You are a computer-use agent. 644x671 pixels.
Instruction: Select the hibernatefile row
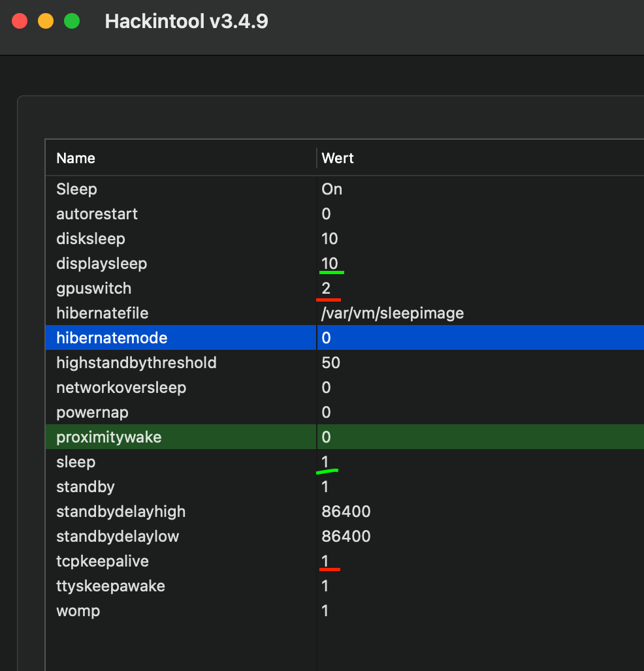345,313
